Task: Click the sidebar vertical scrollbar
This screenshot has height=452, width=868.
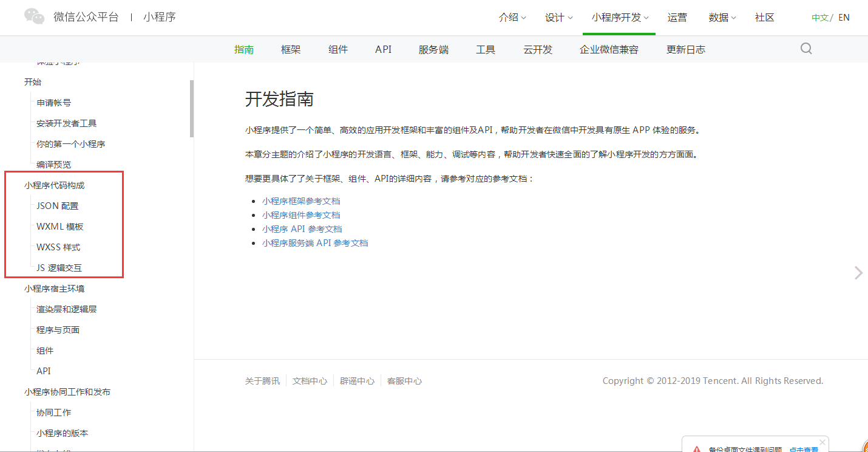Action: [x=192, y=109]
